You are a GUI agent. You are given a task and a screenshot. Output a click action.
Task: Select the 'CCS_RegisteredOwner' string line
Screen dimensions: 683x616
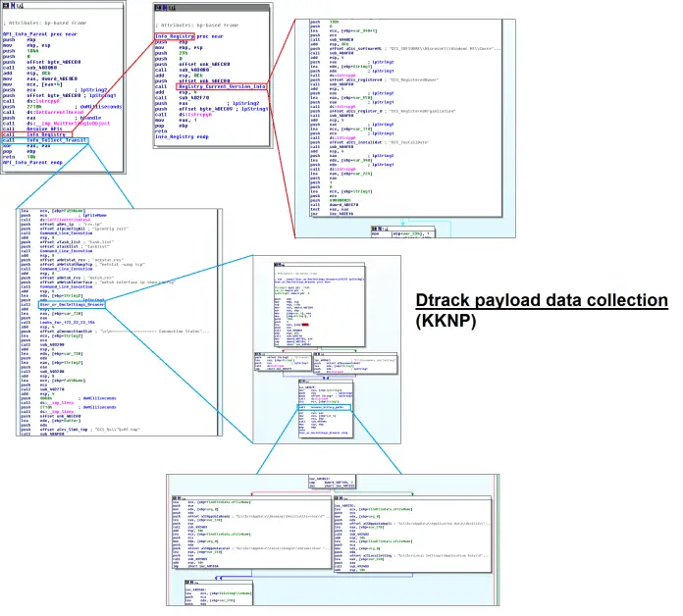tap(374, 80)
